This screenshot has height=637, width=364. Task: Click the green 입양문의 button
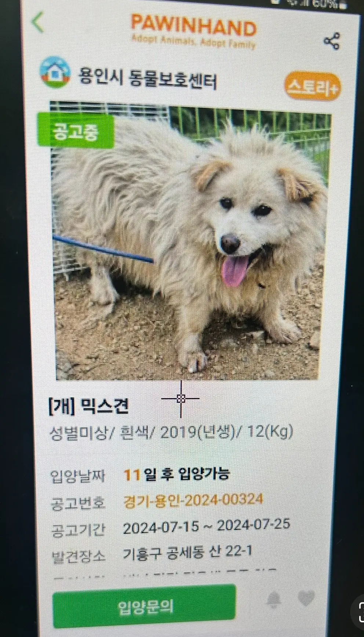144,607
